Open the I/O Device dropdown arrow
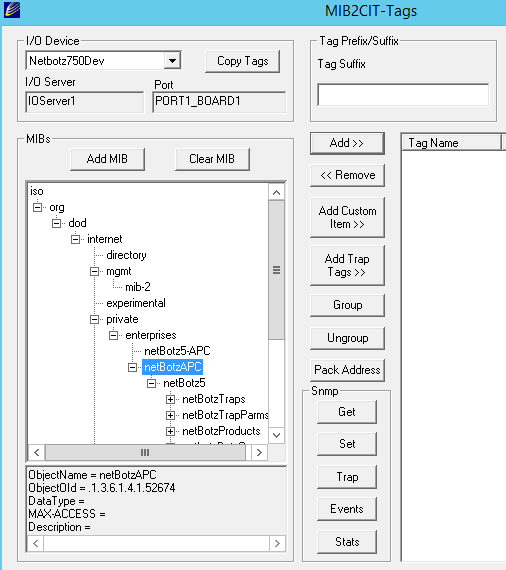 coord(172,61)
